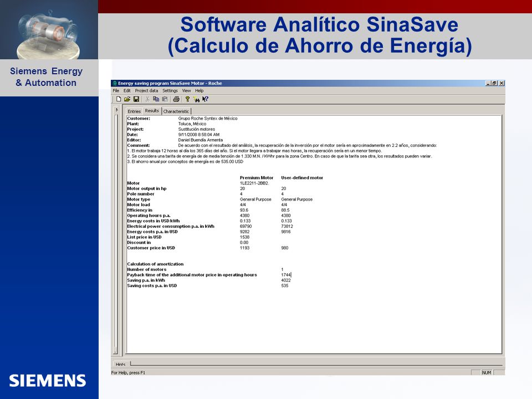
Task: Click the SinaSave app icon in title bar
Action: tap(115, 83)
